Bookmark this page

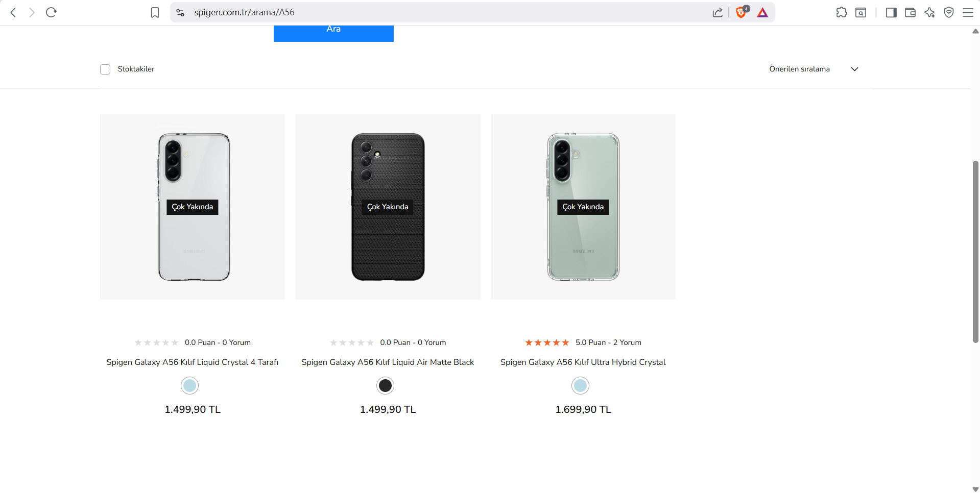tap(155, 12)
